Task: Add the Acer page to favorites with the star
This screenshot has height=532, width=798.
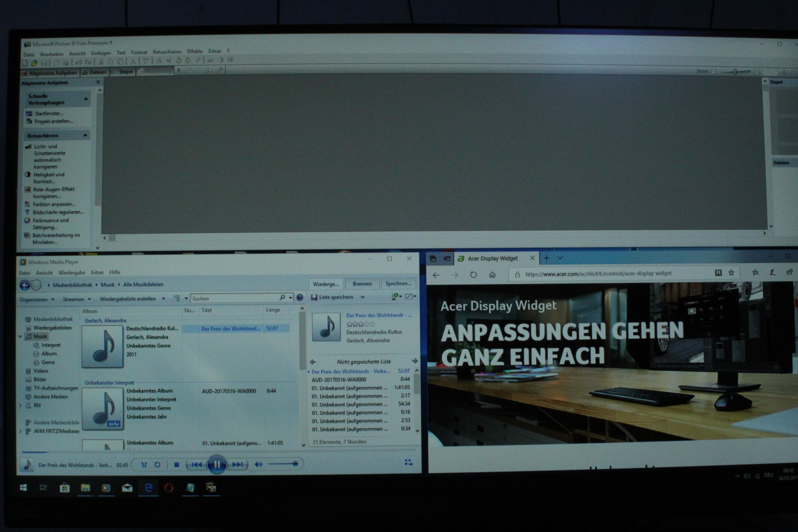Action: coord(731,272)
